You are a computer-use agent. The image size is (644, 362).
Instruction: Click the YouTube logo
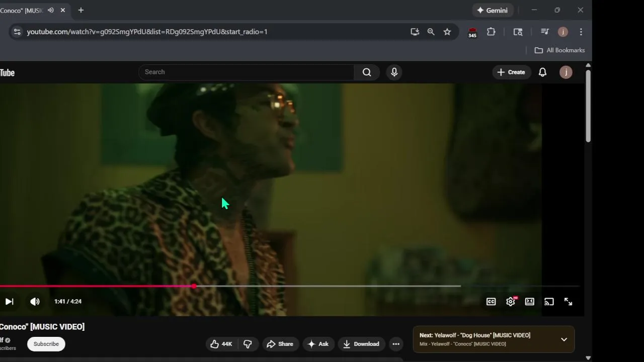[7, 73]
